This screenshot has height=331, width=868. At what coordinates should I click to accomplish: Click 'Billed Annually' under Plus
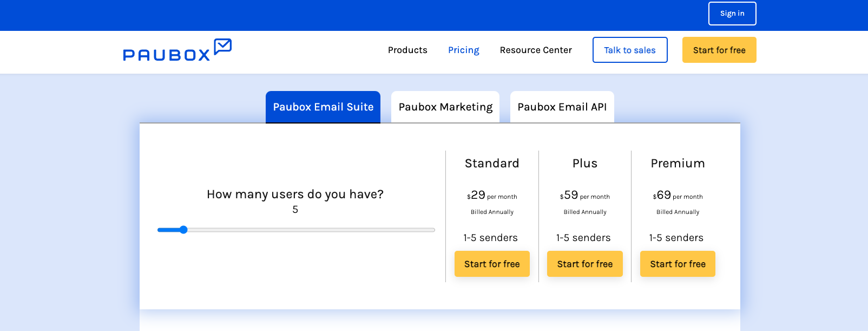coord(585,212)
